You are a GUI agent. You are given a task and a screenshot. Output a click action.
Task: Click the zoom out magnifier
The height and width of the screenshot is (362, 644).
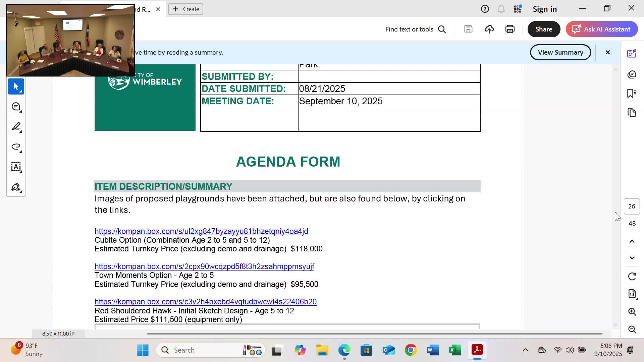[x=632, y=329]
